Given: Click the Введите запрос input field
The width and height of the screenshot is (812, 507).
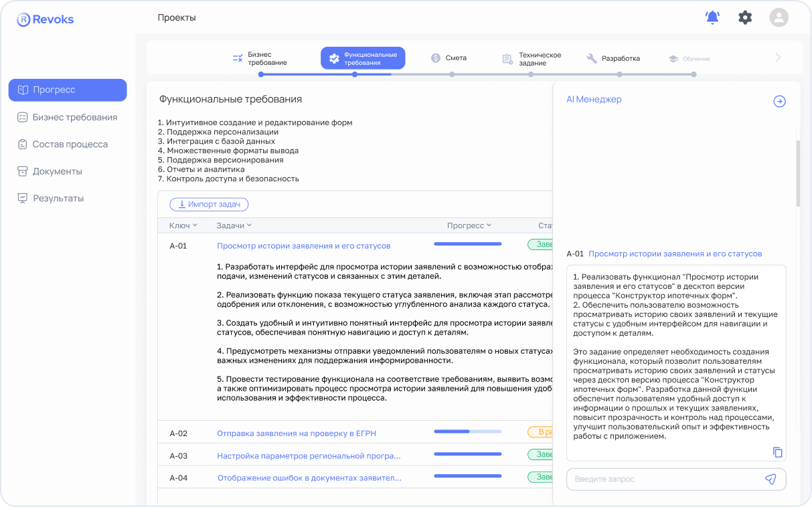Looking at the screenshot, I should (676, 479).
